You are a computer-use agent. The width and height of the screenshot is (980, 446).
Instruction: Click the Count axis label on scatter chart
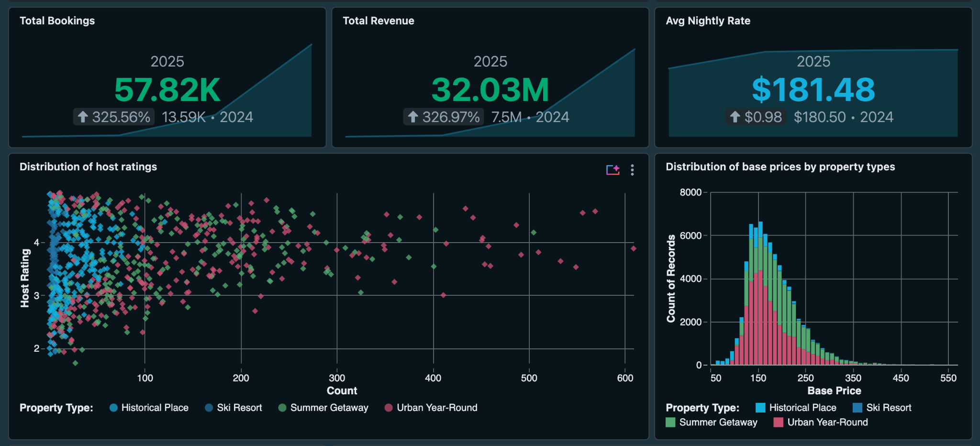click(x=342, y=390)
